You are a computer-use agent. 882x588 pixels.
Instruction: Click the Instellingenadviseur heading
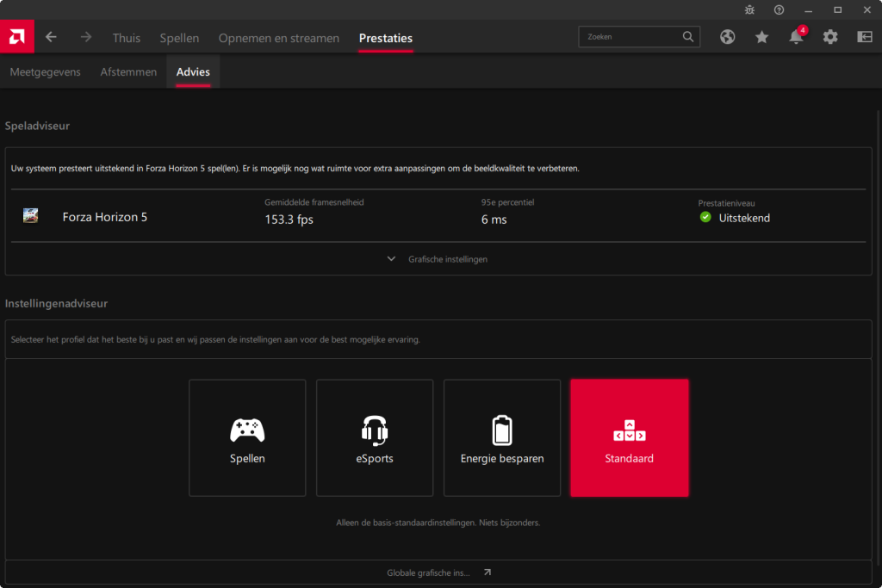(x=56, y=304)
